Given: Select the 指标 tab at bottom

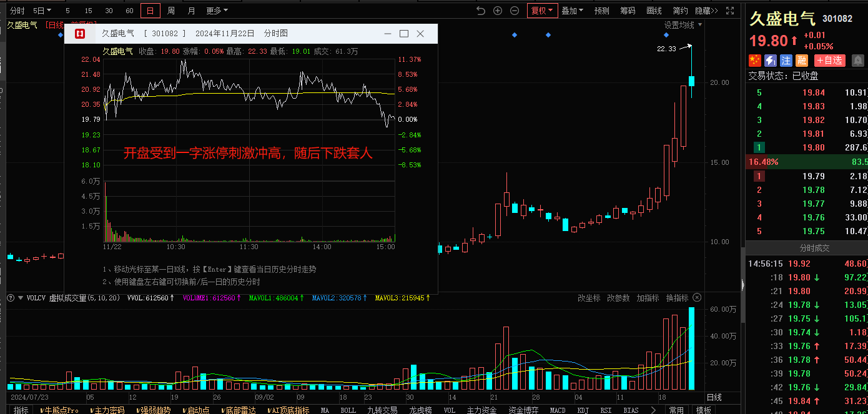Looking at the screenshot, I should coord(21,410).
